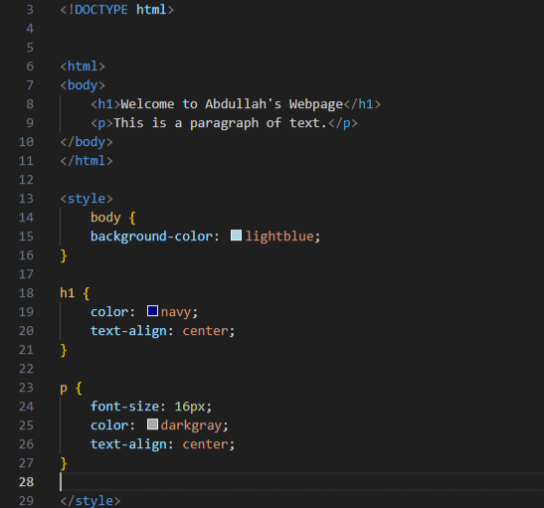
Task: Open the lightblue color swatch picker
Action: [236, 235]
